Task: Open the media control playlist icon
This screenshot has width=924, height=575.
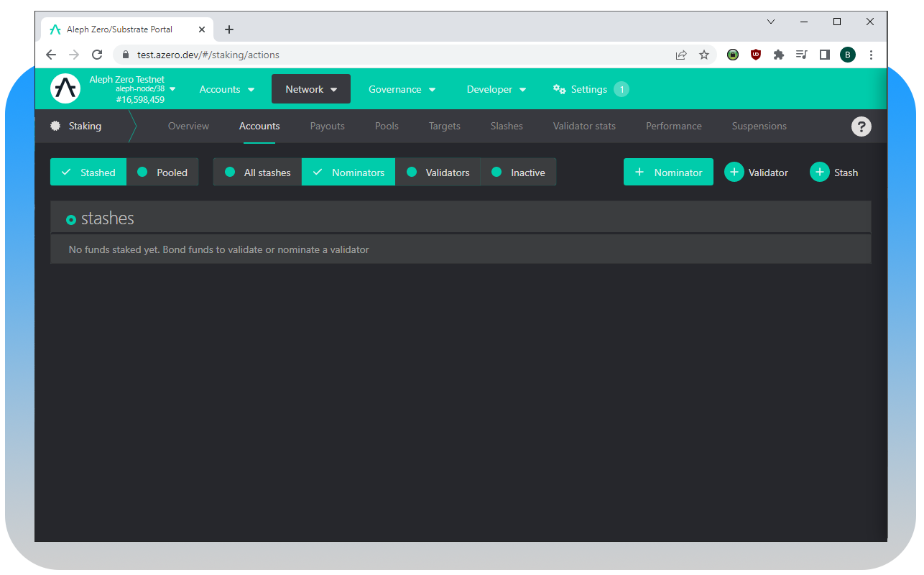Action: pyautogui.click(x=802, y=55)
